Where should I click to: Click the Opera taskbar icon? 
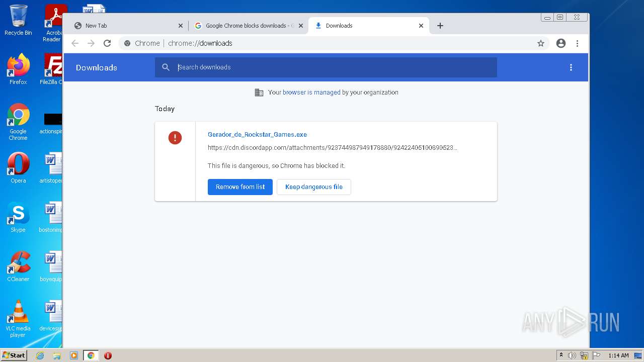[108, 355]
